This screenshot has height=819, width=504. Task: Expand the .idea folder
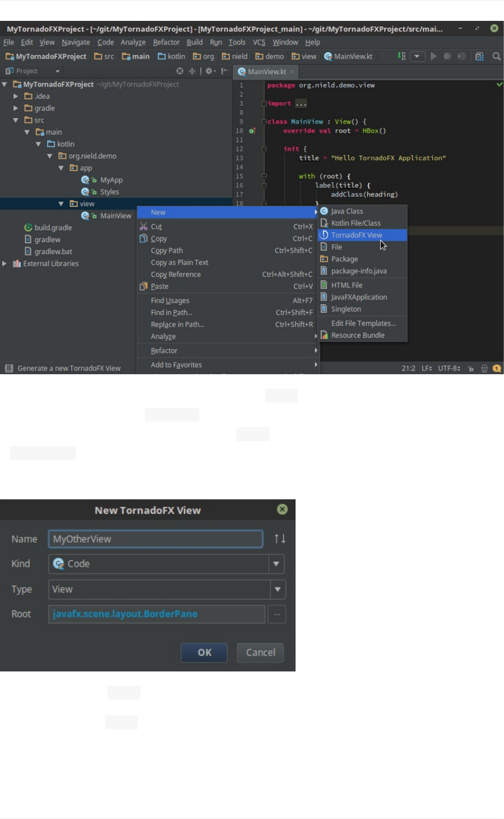[16, 96]
